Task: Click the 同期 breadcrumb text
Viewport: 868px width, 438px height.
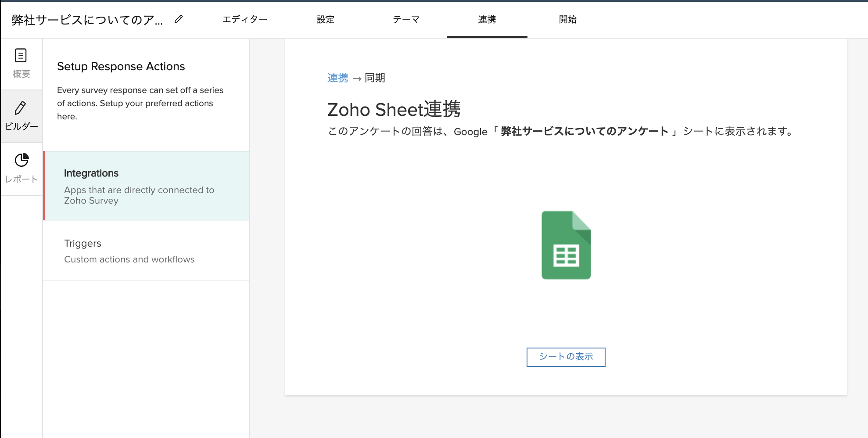Action: coord(375,78)
